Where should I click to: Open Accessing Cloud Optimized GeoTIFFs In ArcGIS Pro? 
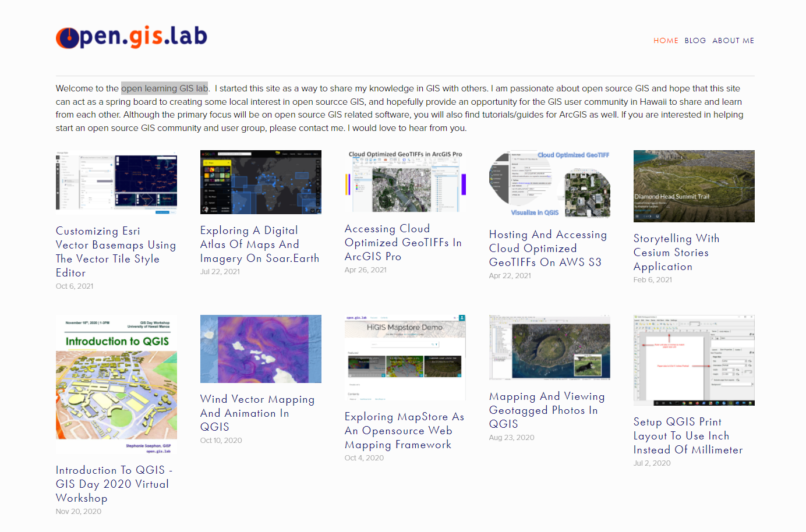[403, 242]
